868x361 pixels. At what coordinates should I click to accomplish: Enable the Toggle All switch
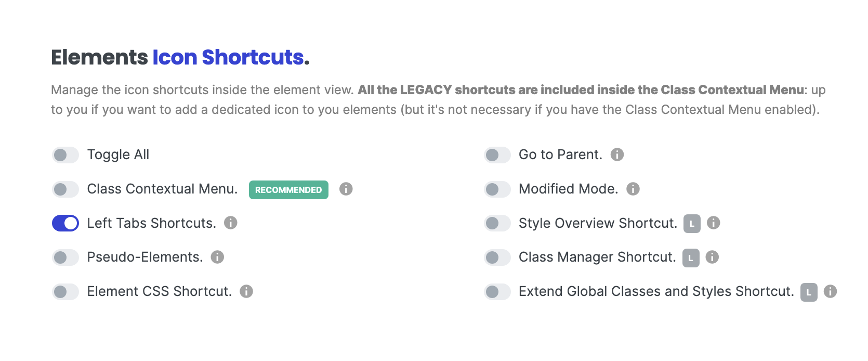65,155
